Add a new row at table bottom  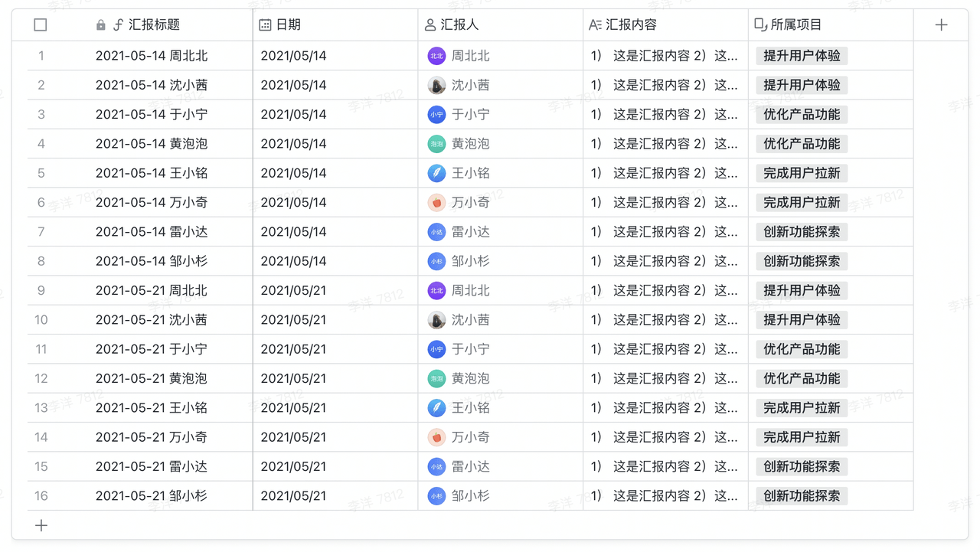41,525
